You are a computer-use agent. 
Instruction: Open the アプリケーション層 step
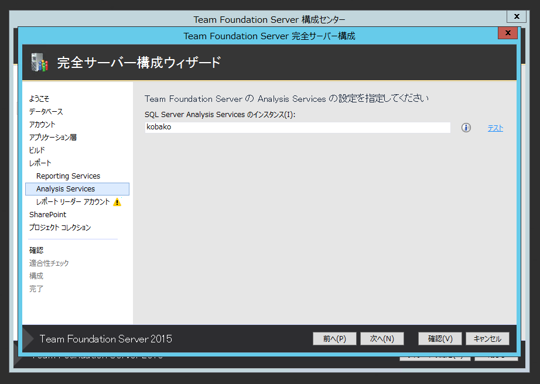(x=53, y=137)
